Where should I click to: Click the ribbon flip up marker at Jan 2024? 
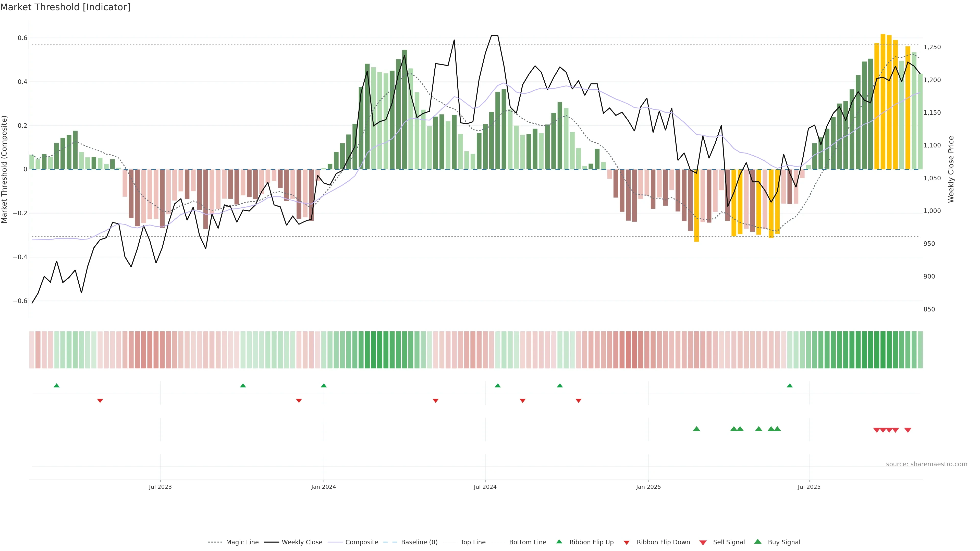click(324, 386)
